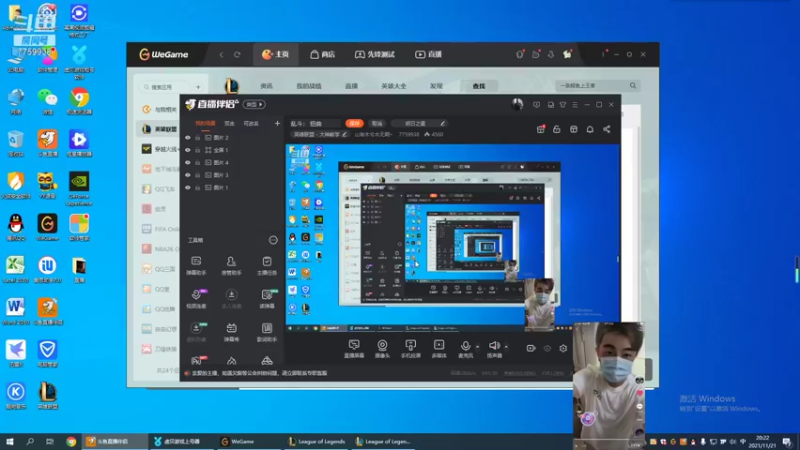Open streamer avatar profile in companion
The width and height of the screenshot is (800, 450).
tap(517, 104)
